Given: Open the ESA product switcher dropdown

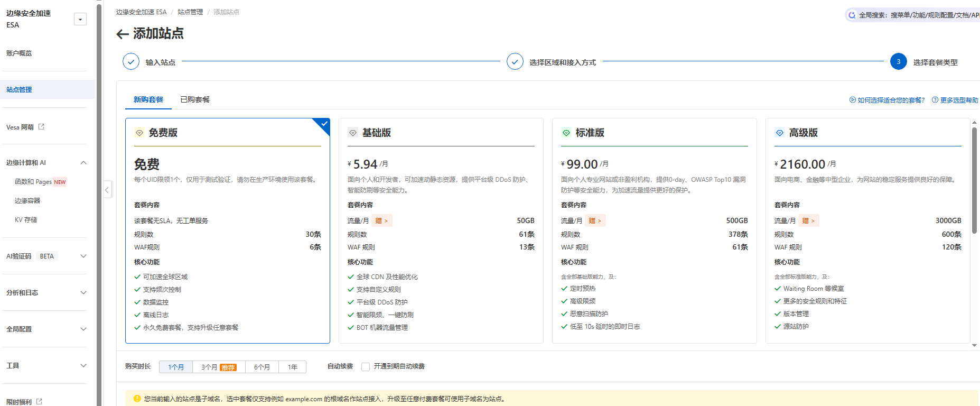Looking at the screenshot, I should [80, 20].
